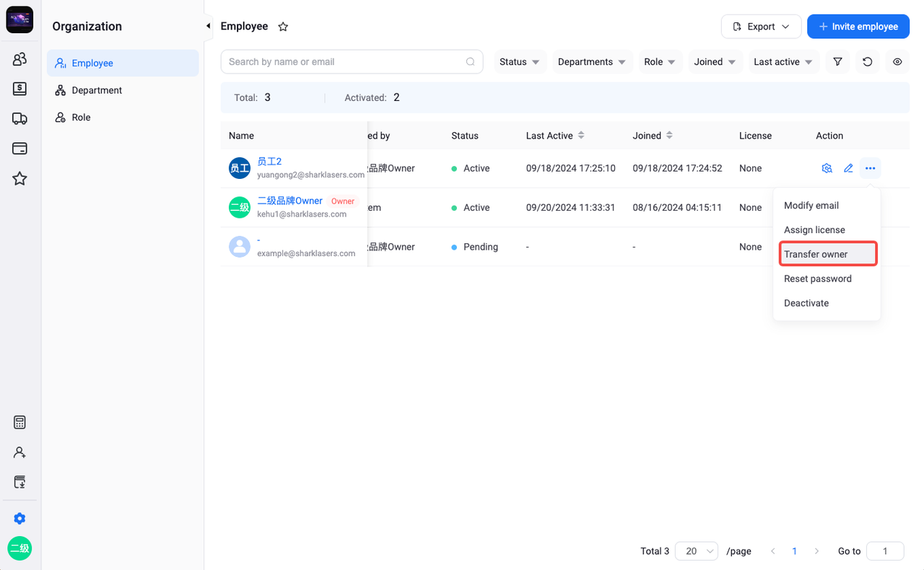Select Modify email from the menu
The width and height of the screenshot is (924, 570).
827,206
